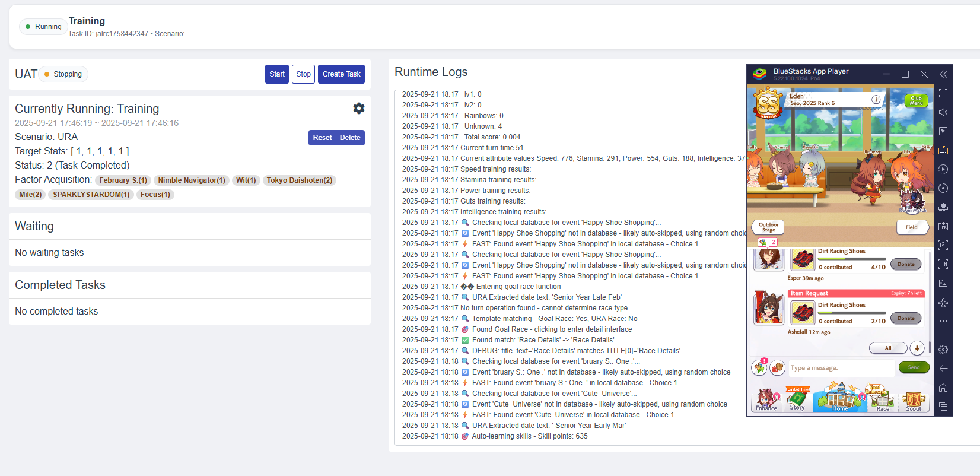The width and height of the screenshot is (980, 476).
Task: Go to the Outdoor Stage button
Action: [x=768, y=227]
